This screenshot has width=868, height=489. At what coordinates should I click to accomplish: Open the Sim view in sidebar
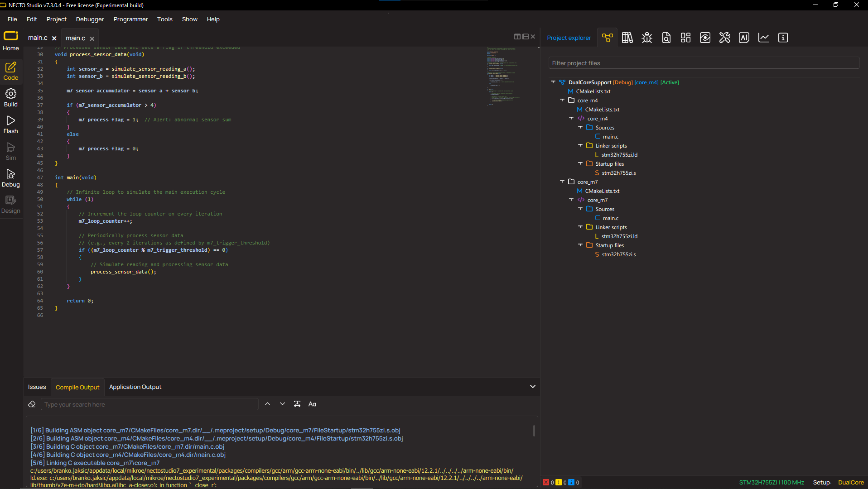click(11, 152)
